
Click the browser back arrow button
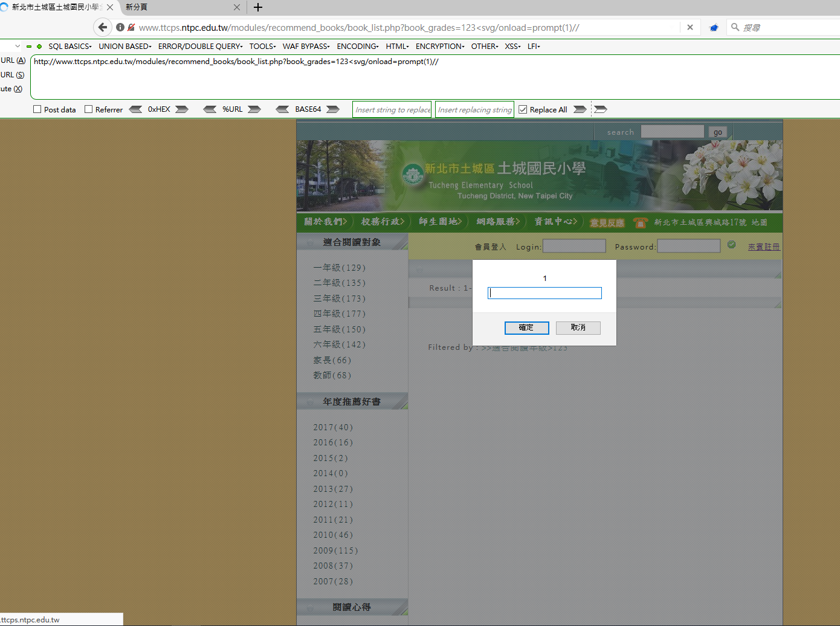[103, 27]
